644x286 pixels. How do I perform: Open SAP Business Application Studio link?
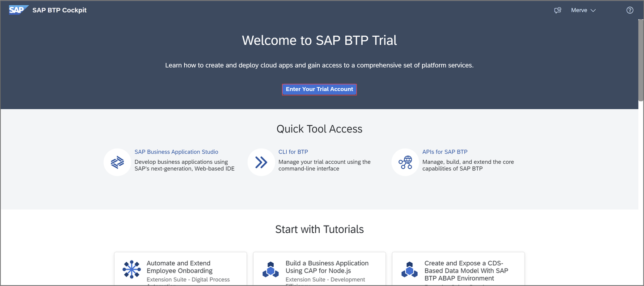[176, 152]
